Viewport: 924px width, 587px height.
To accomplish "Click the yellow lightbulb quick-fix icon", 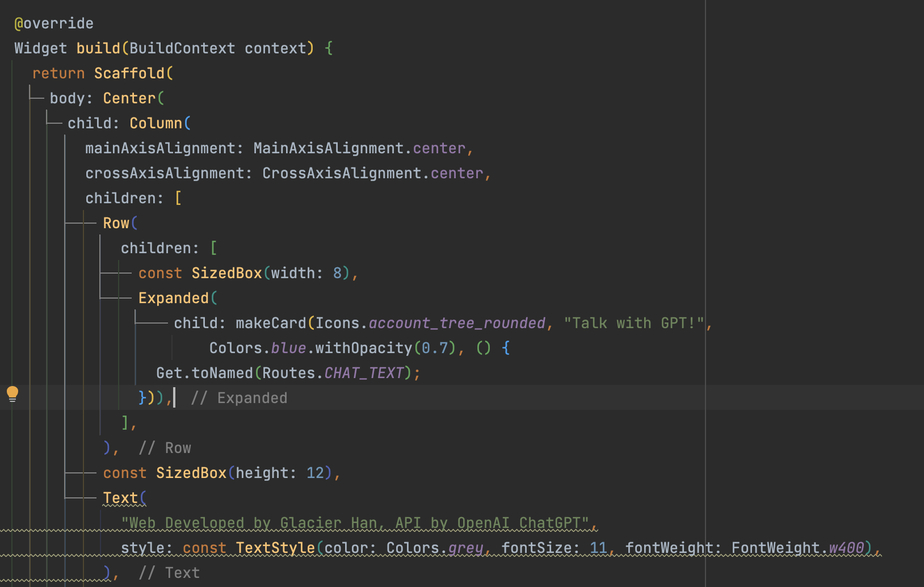I will [x=12, y=394].
